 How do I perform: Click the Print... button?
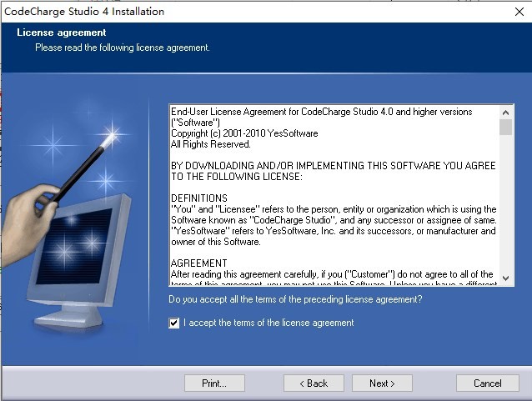click(214, 383)
